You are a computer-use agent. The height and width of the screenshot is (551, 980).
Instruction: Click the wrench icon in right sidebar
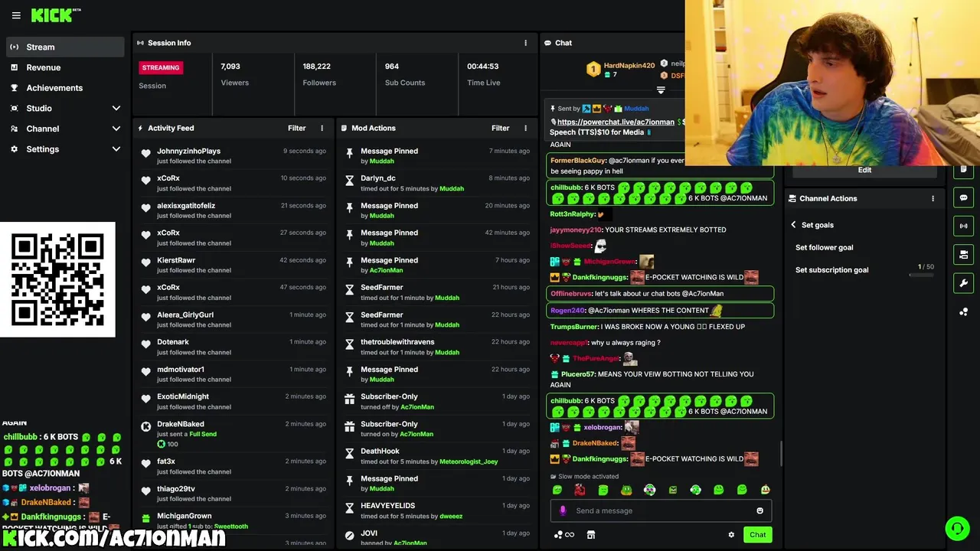tap(963, 283)
